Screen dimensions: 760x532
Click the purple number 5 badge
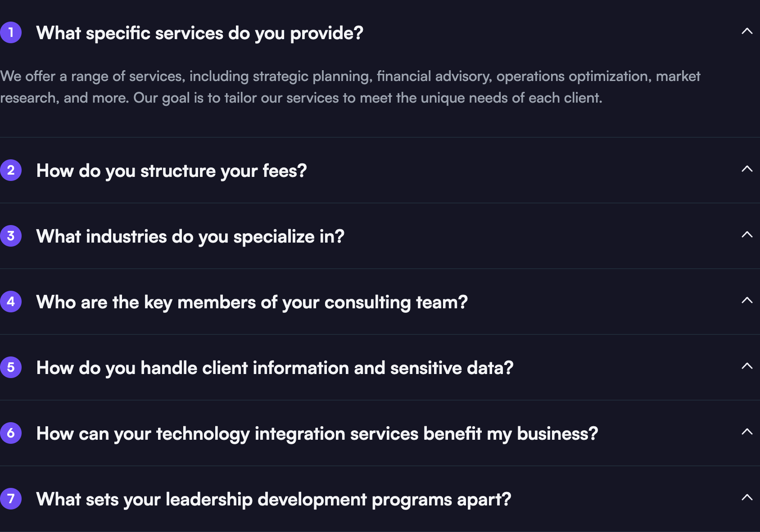coord(11,367)
